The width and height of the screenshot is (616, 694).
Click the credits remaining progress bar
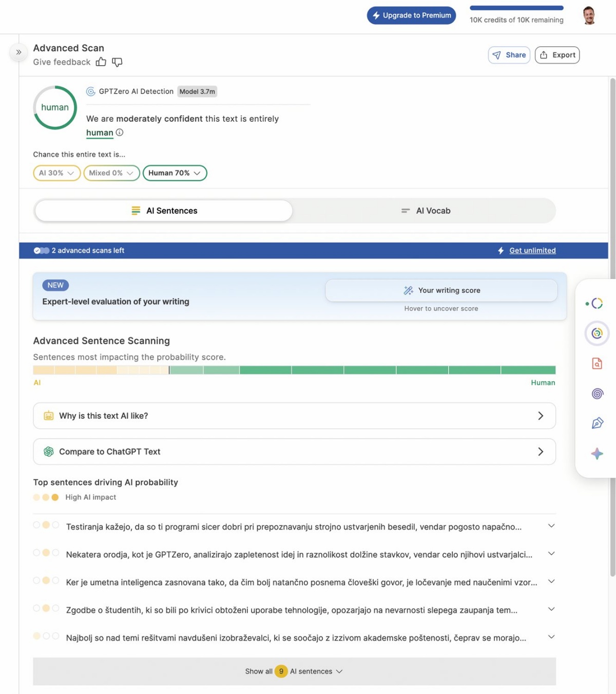516,8
